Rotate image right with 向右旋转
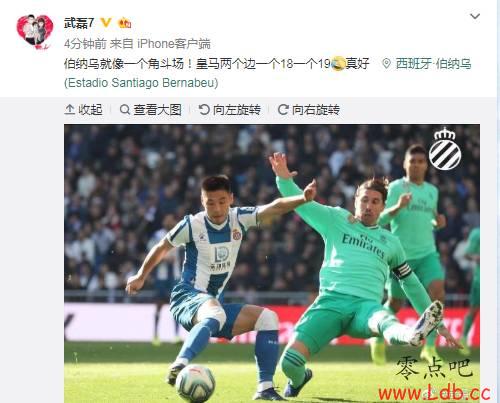The image size is (500, 403). point(309,110)
